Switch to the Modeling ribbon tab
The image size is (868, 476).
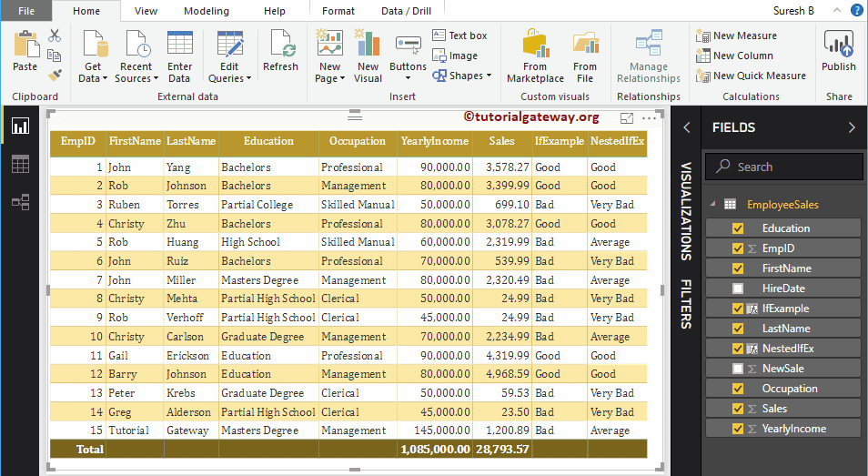pyautogui.click(x=207, y=11)
